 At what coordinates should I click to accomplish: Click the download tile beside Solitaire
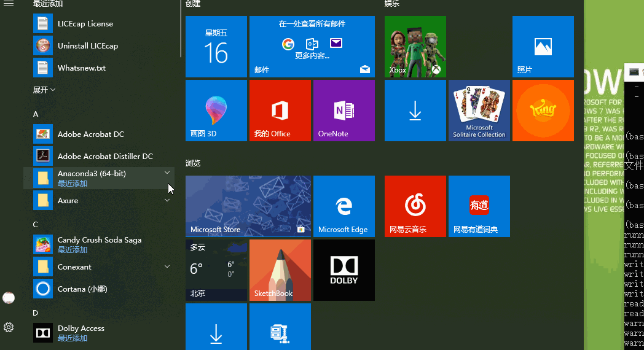coord(415,111)
